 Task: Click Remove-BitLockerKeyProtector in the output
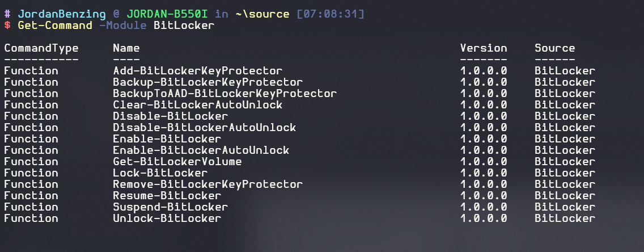coord(207,184)
